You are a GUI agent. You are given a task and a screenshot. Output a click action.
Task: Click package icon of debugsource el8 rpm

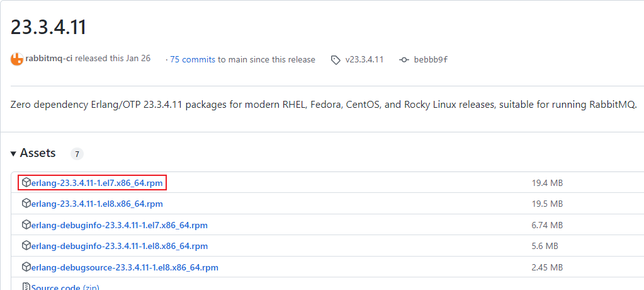pos(26,267)
